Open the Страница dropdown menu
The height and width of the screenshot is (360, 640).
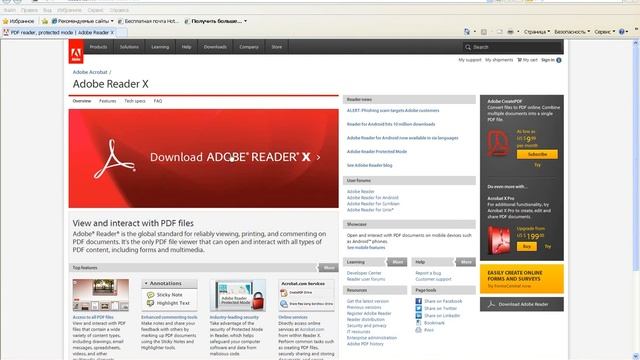(537, 32)
